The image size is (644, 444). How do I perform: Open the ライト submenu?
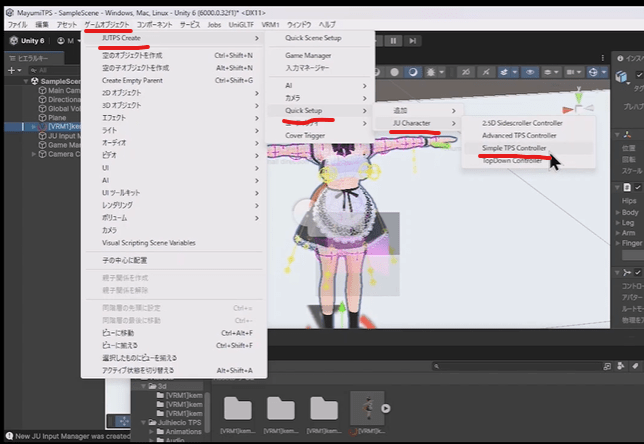click(x=175, y=131)
